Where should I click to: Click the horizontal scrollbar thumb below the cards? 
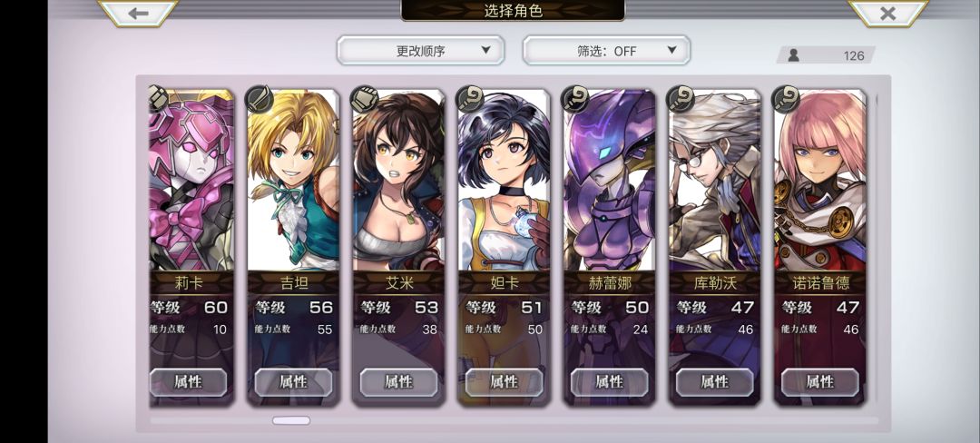[x=291, y=420]
